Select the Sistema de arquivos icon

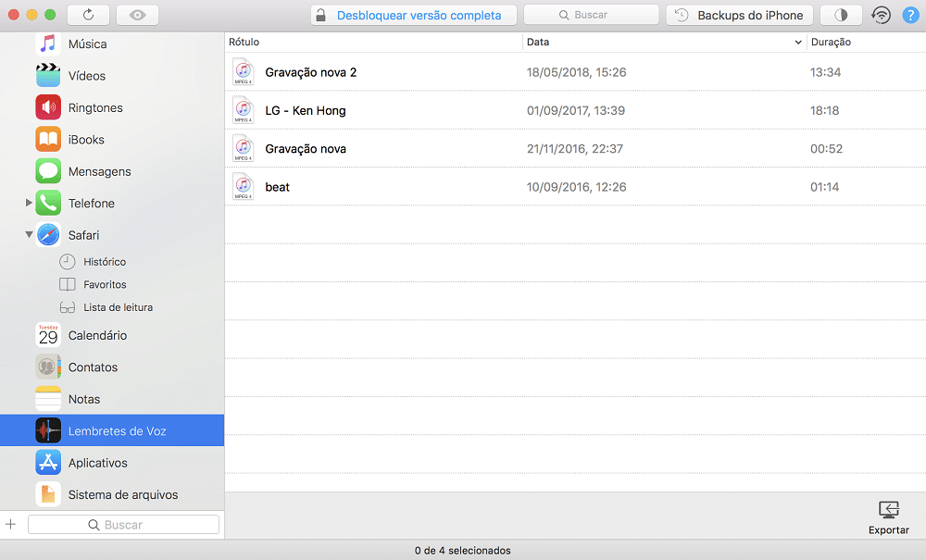click(48, 494)
